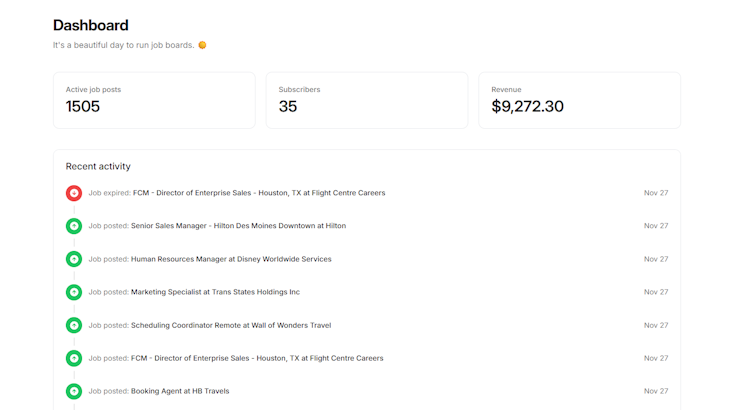Click green icon beside Senior Sales Manager post
This screenshot has width=750, height=410.
pyautogui.click(x=74, y=226)
